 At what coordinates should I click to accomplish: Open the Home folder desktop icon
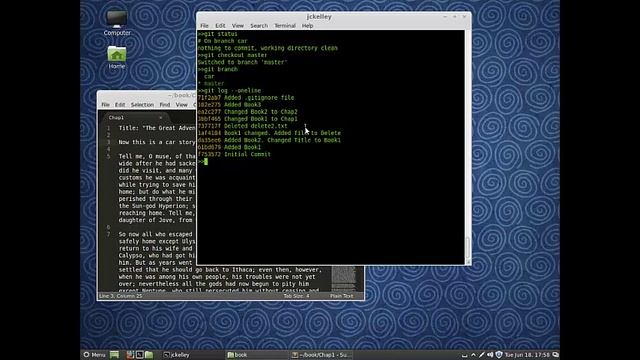tap(117, 57)
